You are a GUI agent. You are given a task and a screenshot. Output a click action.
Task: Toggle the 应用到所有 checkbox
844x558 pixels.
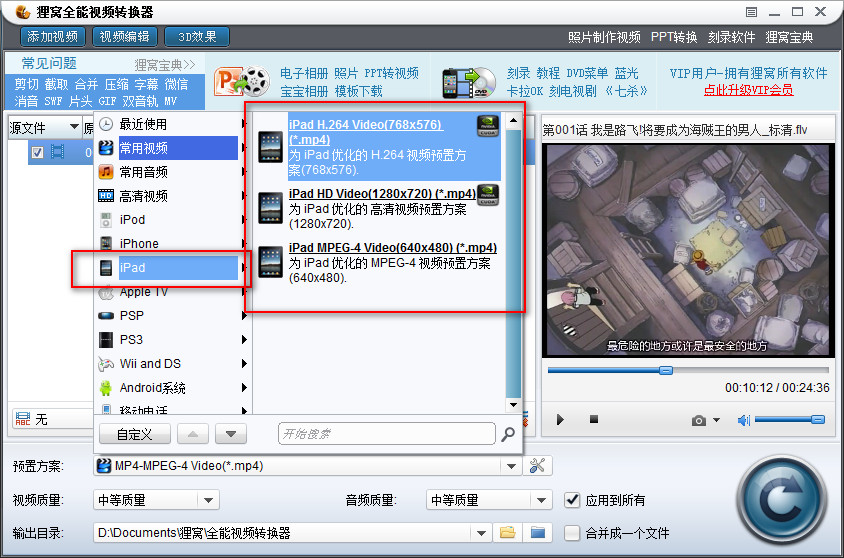click(572, 500)
